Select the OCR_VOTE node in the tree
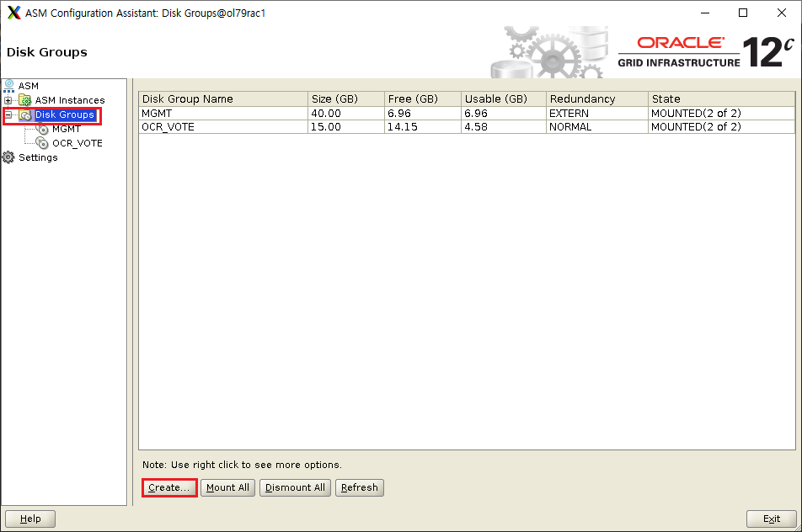 (x=78, y=144)
